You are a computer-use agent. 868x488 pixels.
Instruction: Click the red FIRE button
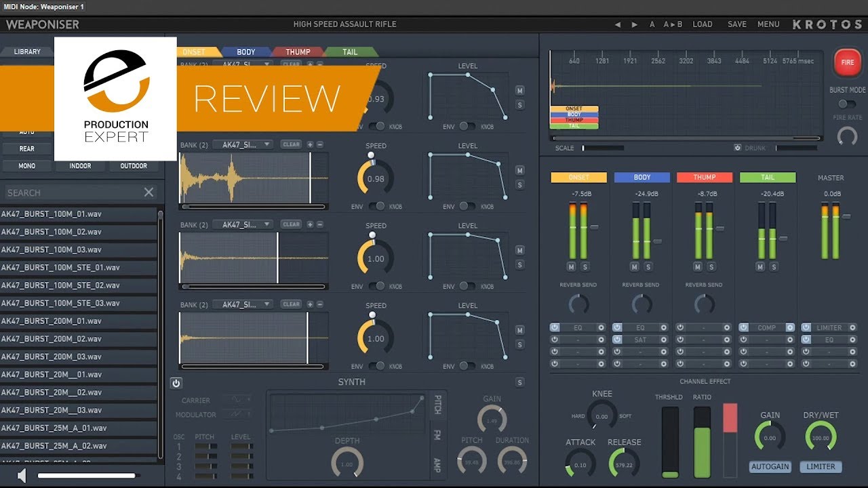coord(847,62)
